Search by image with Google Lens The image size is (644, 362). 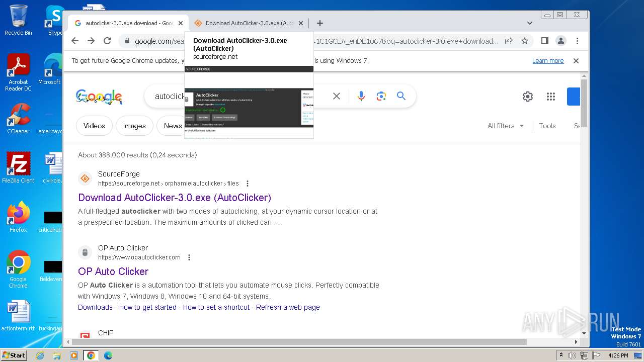(381, 96)
